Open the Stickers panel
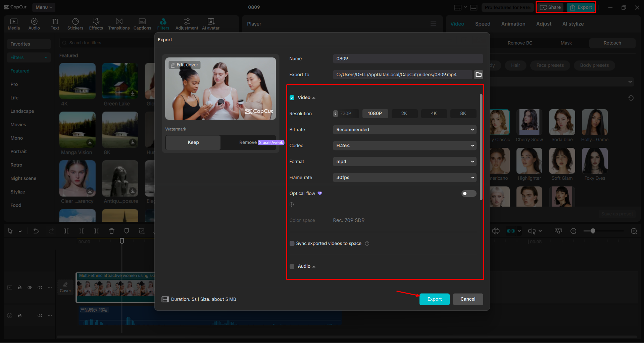The width and height of the screenshot is (644, 343). point(75,24)
